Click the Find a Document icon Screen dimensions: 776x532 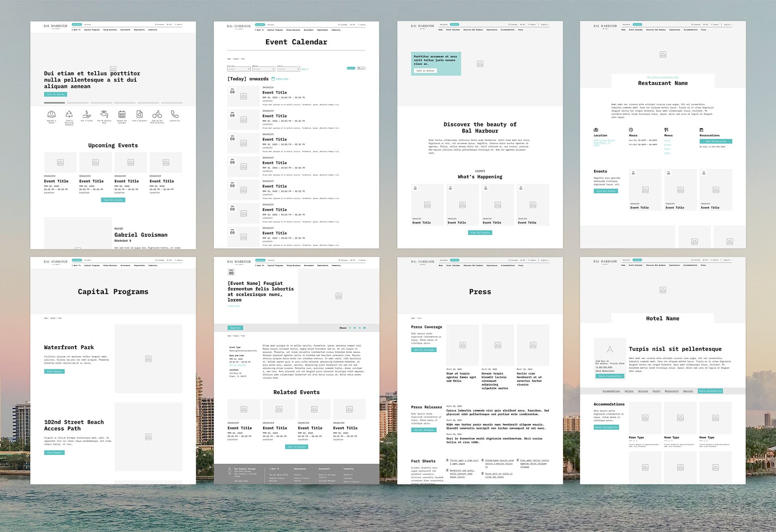(139, 114)
